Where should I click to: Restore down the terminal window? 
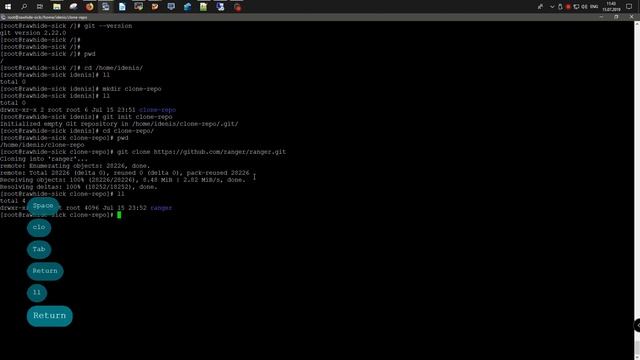tap(616, 17)
